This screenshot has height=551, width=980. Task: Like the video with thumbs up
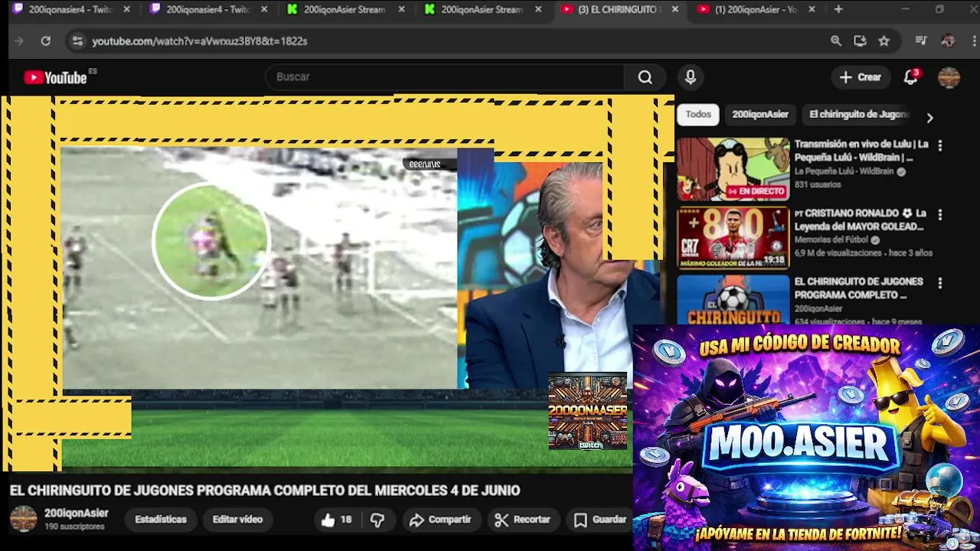click(x=337, y=520)
